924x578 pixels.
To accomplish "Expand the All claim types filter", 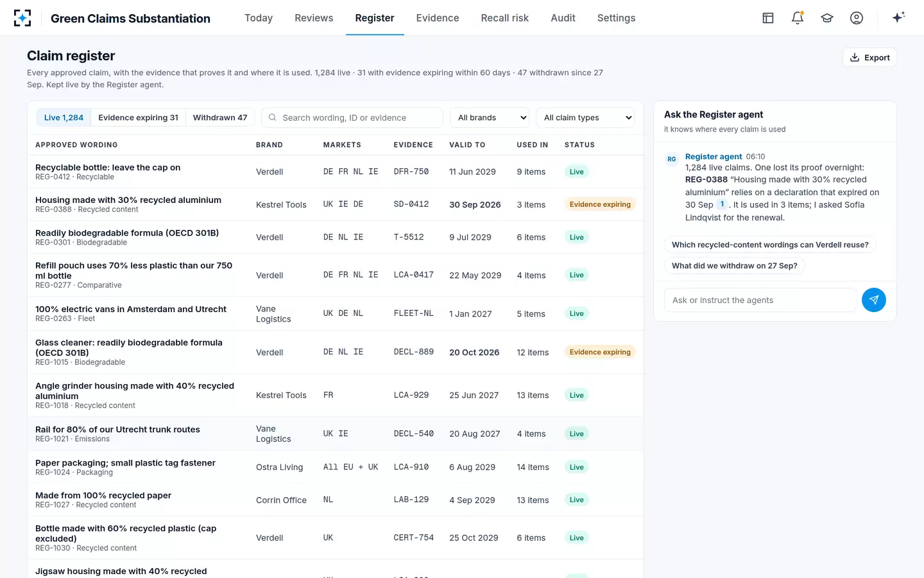I will (x=586, y=118).
